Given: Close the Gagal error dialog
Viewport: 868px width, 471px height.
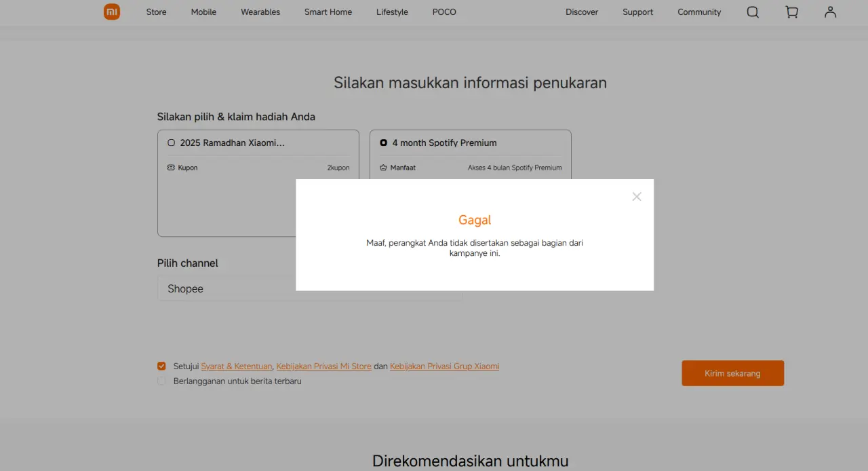Looking at the screenshot, I should pos(636,196).
